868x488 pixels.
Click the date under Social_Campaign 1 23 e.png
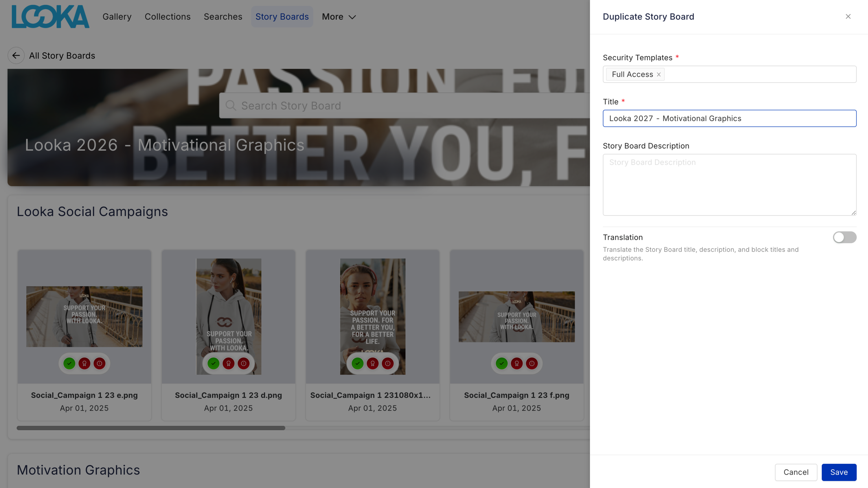[84, 408]
